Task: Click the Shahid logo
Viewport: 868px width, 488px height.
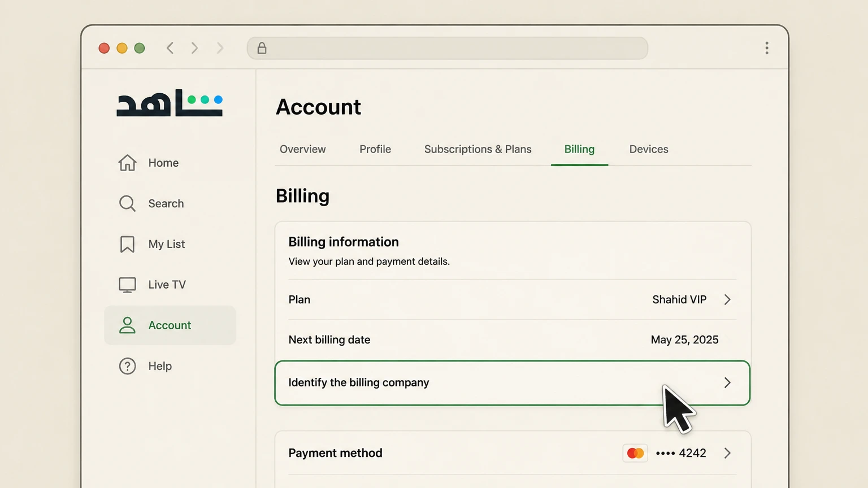Action: pyautogui.click(x=170, y=103)
